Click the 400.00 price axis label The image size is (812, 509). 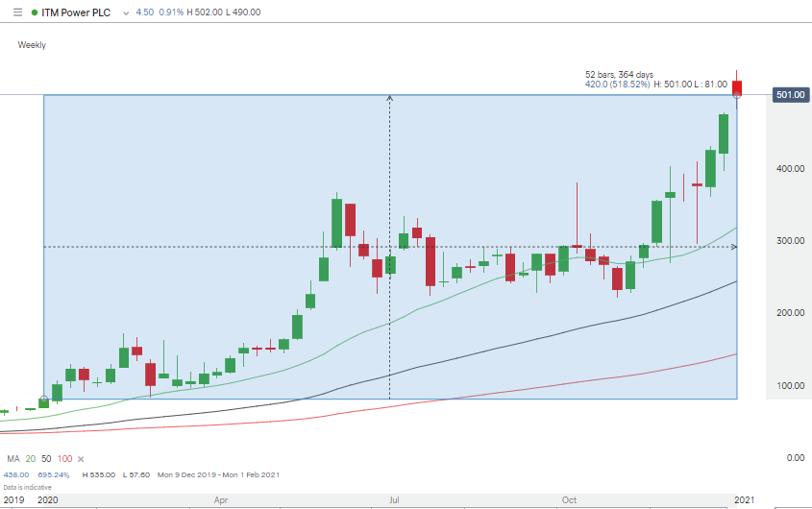tap(790, 169)
